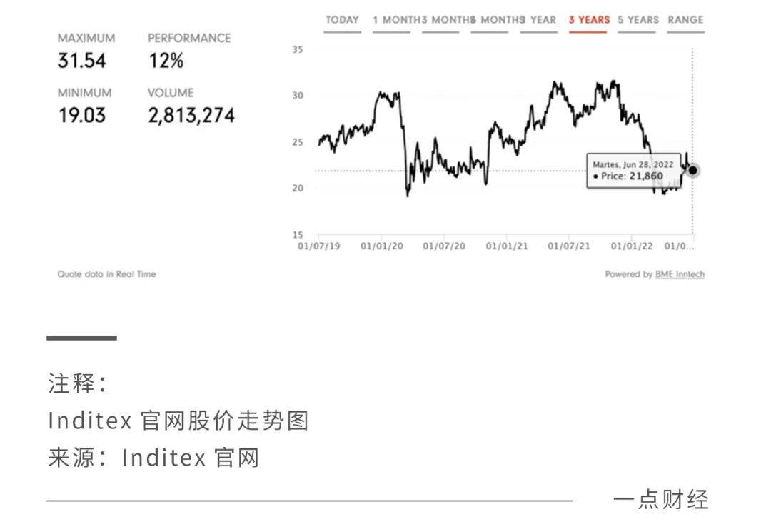This screenshot has width=771, height=532.
Task: Switch to the TODAY tab
Action: [341, 20]
